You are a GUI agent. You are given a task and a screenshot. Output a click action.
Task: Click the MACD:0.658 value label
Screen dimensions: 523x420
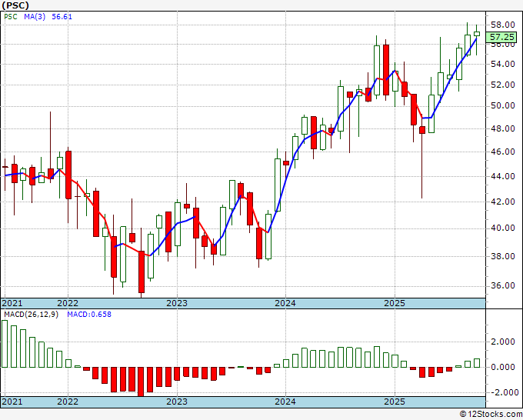tap(89, 315)
